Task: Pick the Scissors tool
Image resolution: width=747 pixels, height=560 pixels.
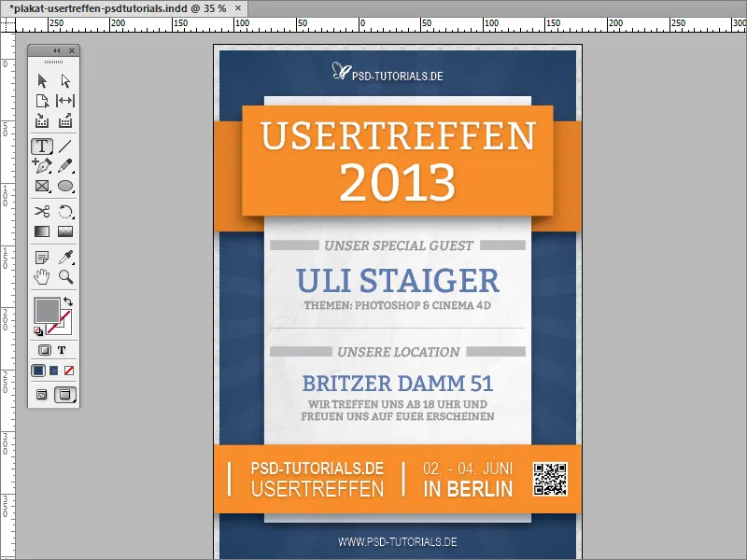Action: pyautogui.click(x=42, y=211)
